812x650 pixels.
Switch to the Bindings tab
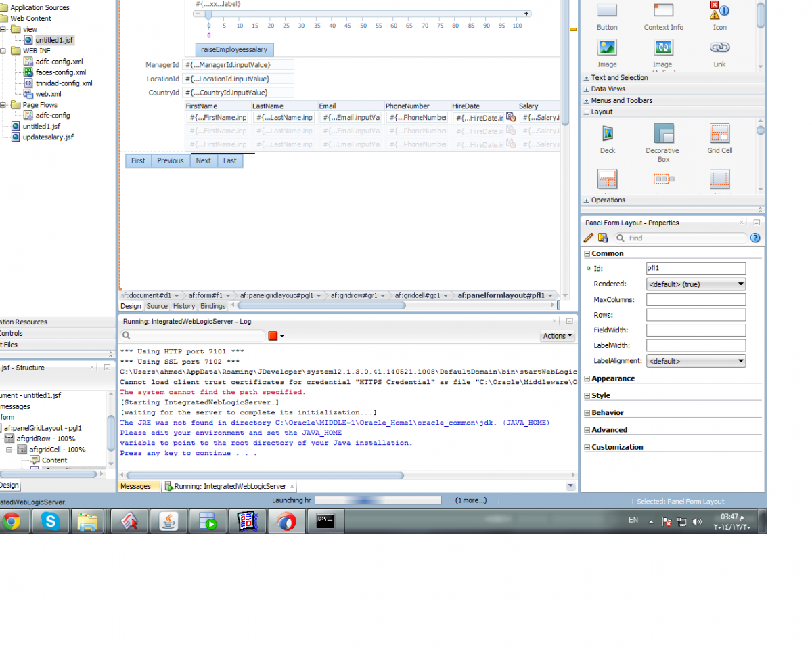click(212, 306)
